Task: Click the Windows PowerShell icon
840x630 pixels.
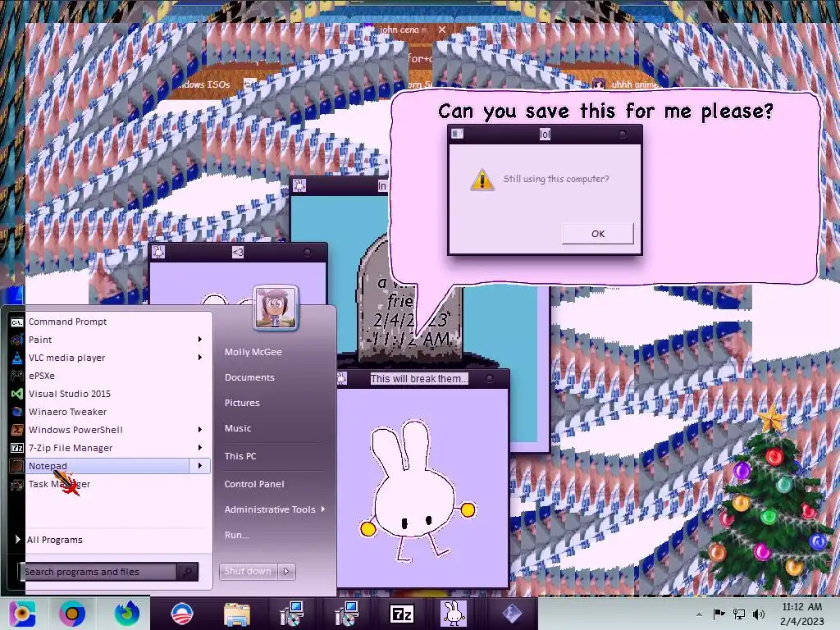Action: click(17, 430)
